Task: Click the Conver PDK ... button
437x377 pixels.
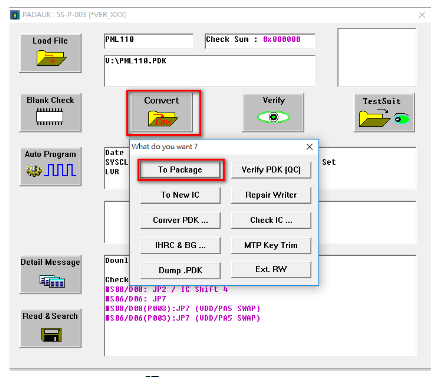Action: click(180, 220)
